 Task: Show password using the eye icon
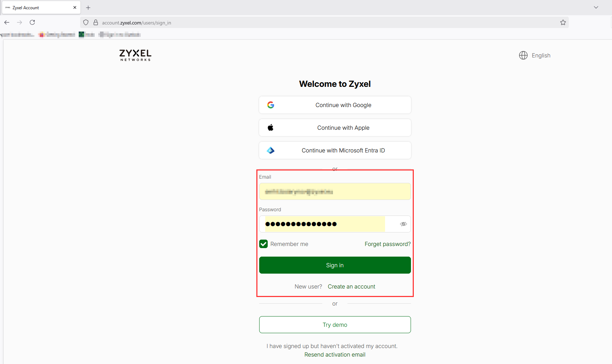[403, 224]
